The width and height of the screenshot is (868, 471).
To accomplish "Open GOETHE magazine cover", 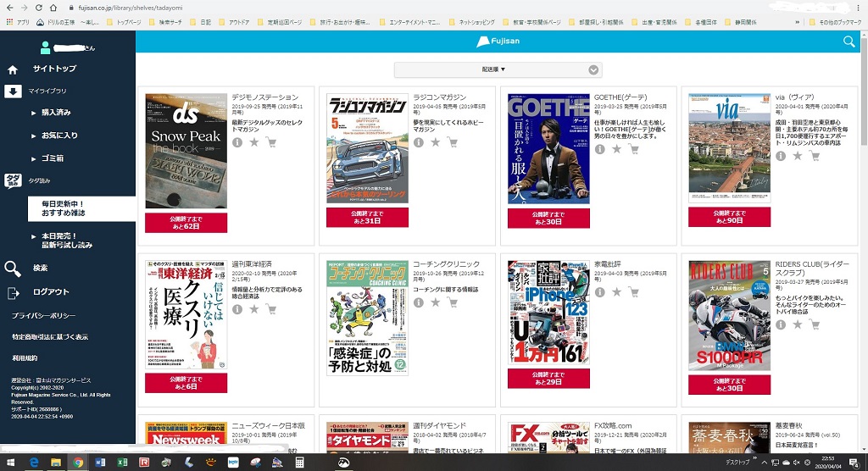I will (548, 149).
